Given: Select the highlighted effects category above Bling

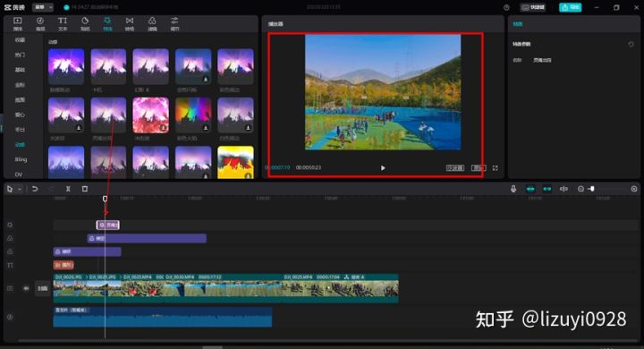Looking at the screenshot, I should (20, 145).
